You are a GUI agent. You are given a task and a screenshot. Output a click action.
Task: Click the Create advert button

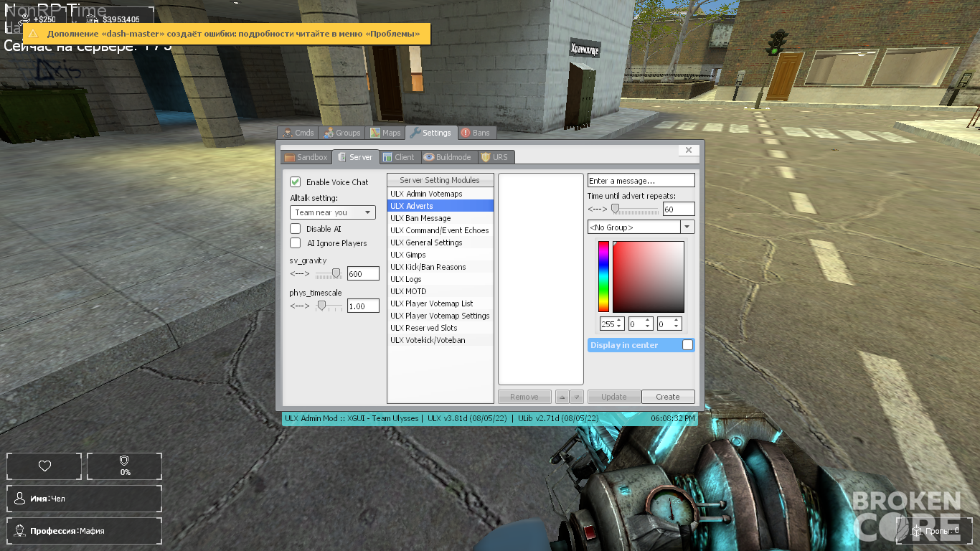(668, 397)
